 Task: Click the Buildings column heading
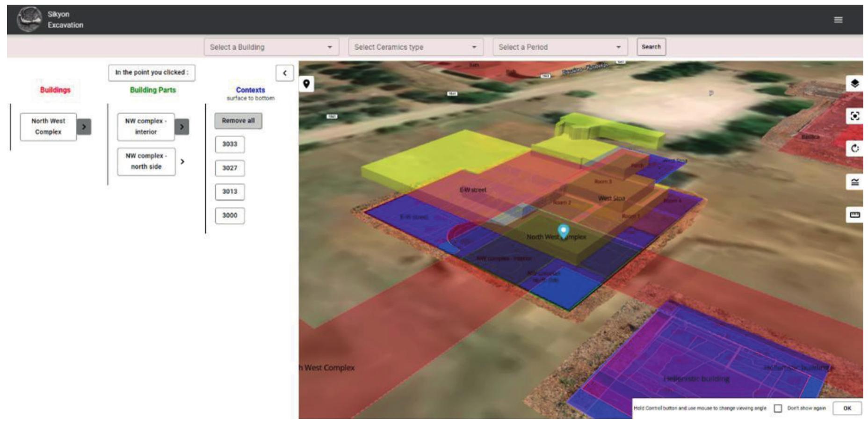pos(55,90)
